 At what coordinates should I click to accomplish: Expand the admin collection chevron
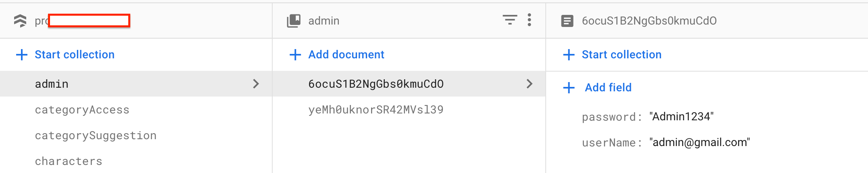tap(256, 84)
